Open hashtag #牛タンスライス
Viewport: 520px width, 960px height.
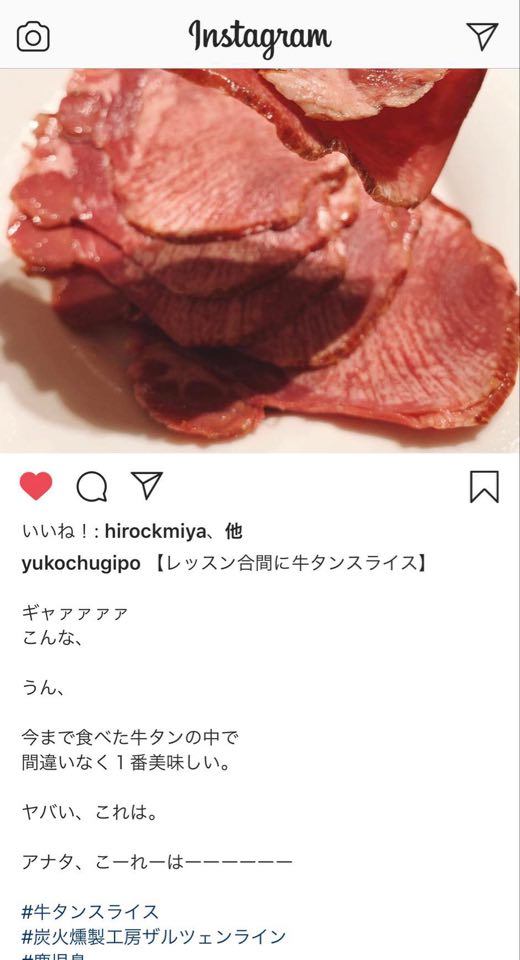click(x=90, y=912)
